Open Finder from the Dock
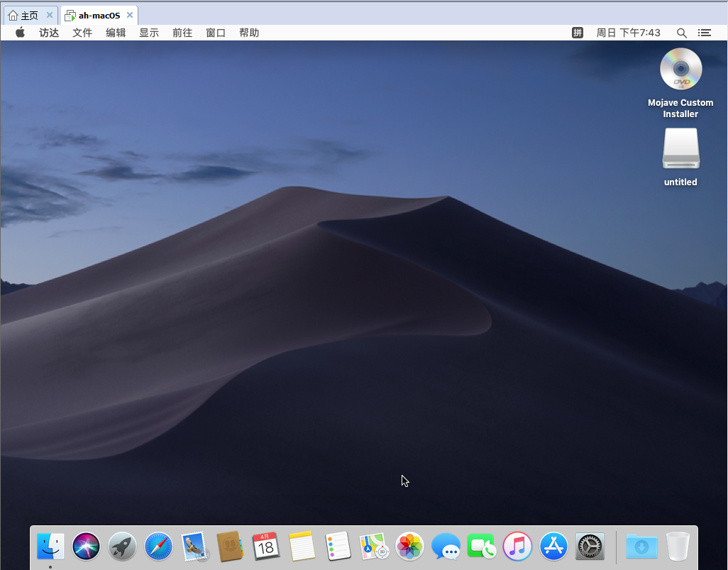 pyautogui.click(x=50, y=546)
